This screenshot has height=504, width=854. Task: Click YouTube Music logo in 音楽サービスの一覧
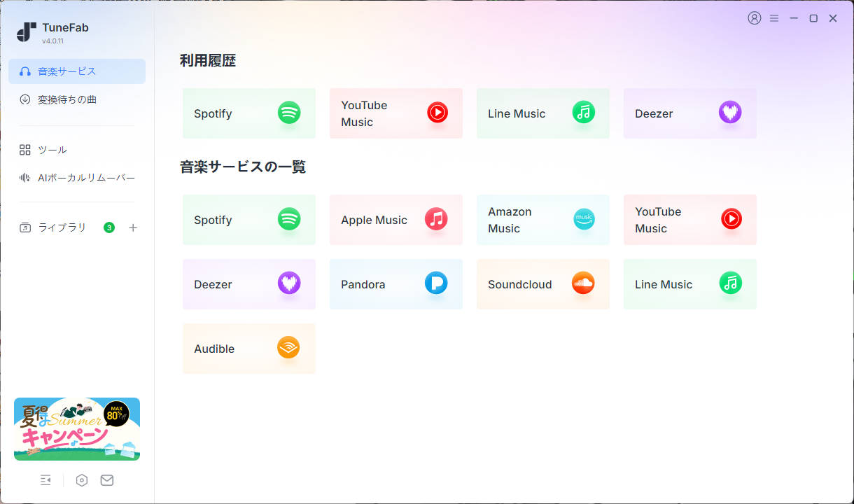tap(731, 219)
